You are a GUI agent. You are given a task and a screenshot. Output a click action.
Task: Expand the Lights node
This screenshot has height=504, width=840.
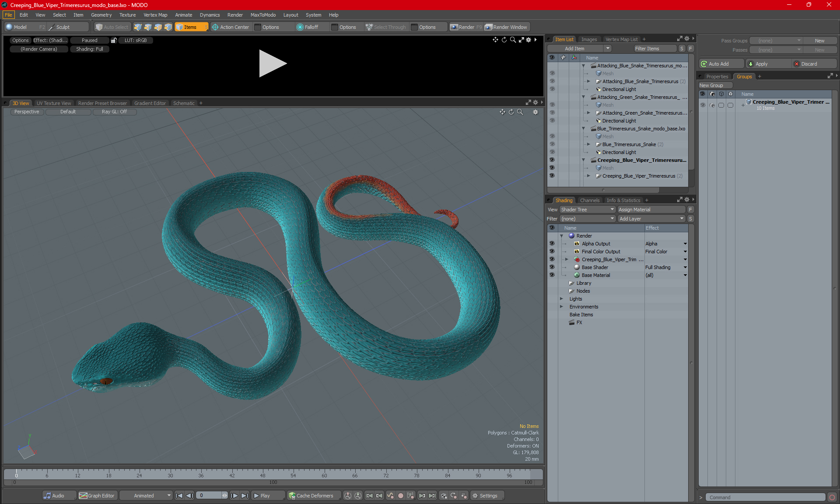click(562, 299)
